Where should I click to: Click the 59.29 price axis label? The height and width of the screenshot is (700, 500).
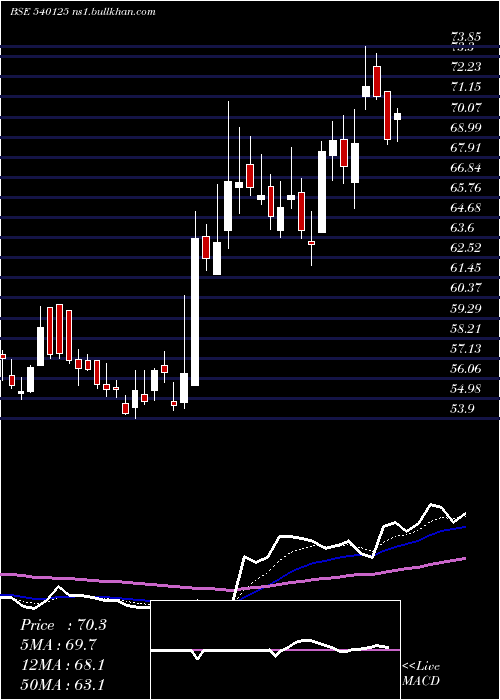tap(467, 308)
